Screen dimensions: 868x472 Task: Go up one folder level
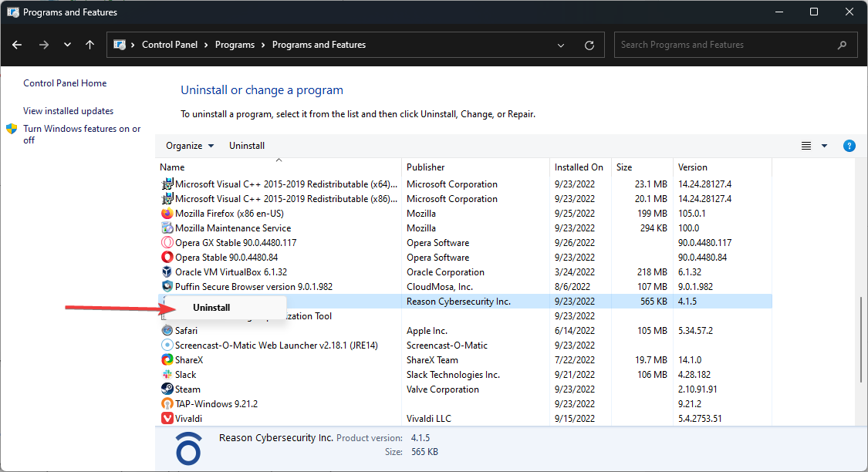coord(90,45)
